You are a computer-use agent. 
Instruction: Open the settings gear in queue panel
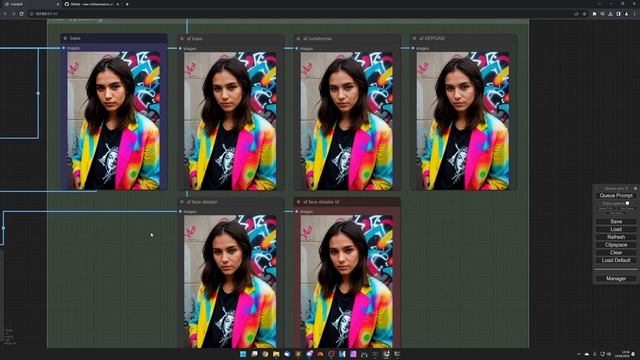(x=635, y=188)
